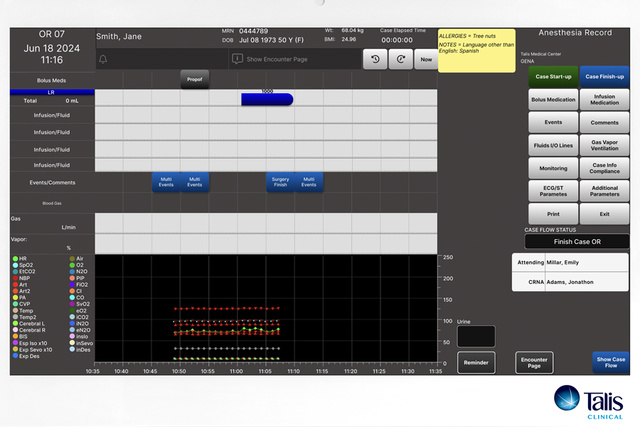
Task: Print the anesthesia record
Action: 553,214
